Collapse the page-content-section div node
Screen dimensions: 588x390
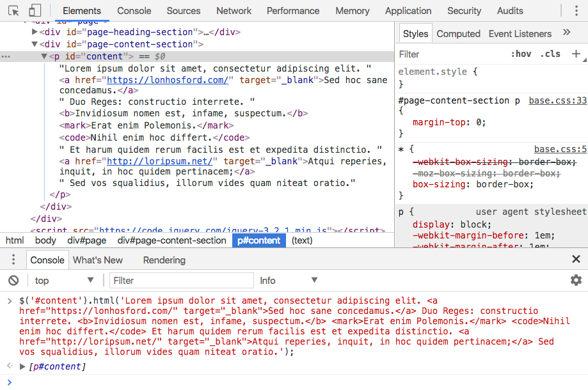[x=35, y=44]
